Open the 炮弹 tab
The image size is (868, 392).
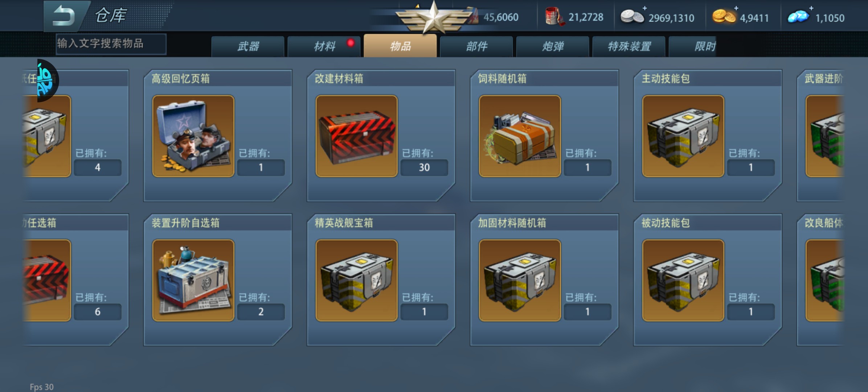(x=553, y=46)
